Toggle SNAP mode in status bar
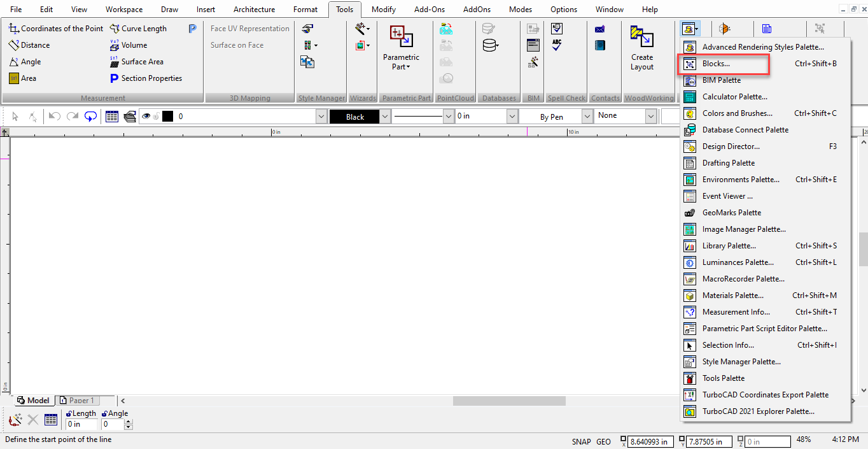This screenshot has width=868, height=449. click(581, 441)
